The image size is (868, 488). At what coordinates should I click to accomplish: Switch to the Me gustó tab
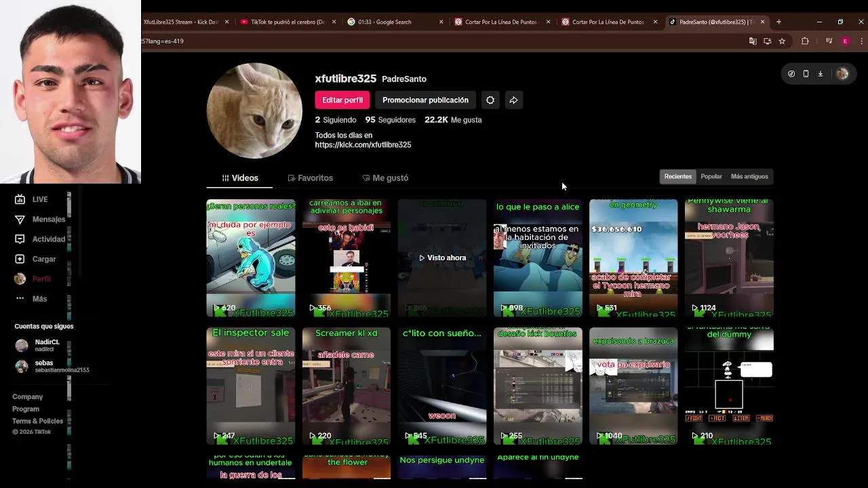tap(384, 178)
